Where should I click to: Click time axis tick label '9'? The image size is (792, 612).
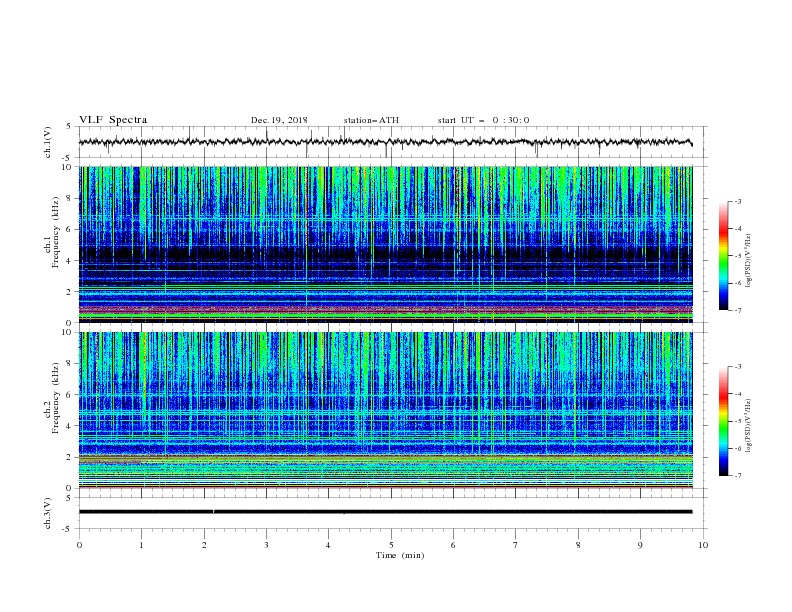click(x=640, y=545)
